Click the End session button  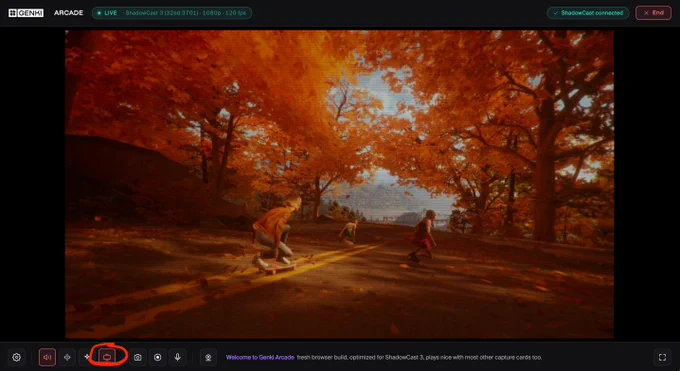[x=653, y=13]
